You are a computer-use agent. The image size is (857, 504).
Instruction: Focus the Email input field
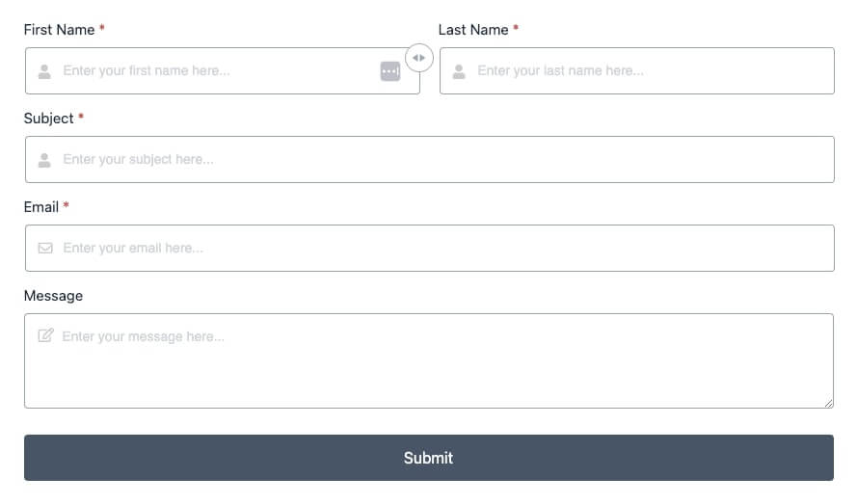click(x=434, y=249)
